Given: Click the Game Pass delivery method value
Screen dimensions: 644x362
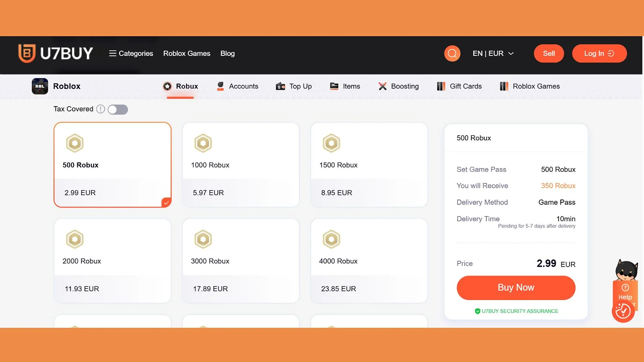Looking at the screenshot, I should (x=557, y=202).
